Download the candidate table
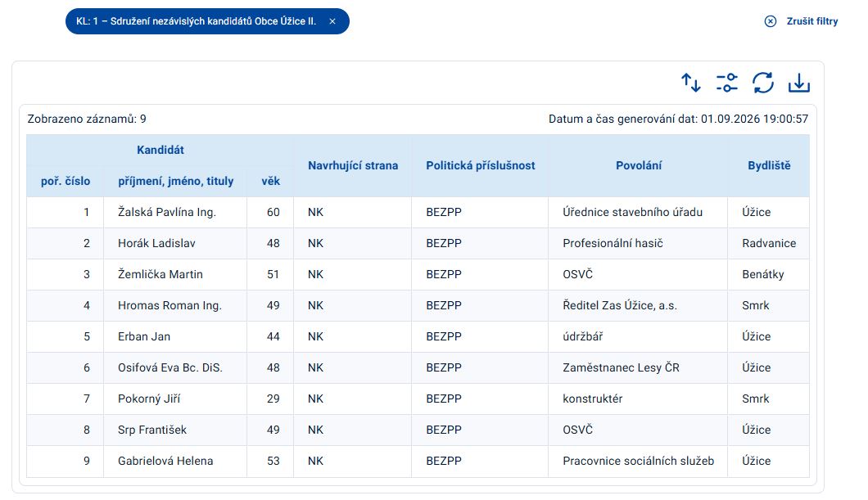This screenshot has height=500, width=868. [x=798, y=83]
